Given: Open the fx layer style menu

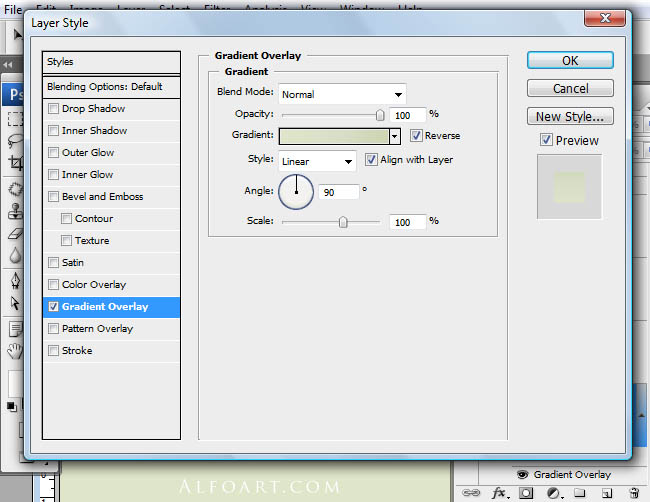Looking at the screenshot, I should point(500,493).
